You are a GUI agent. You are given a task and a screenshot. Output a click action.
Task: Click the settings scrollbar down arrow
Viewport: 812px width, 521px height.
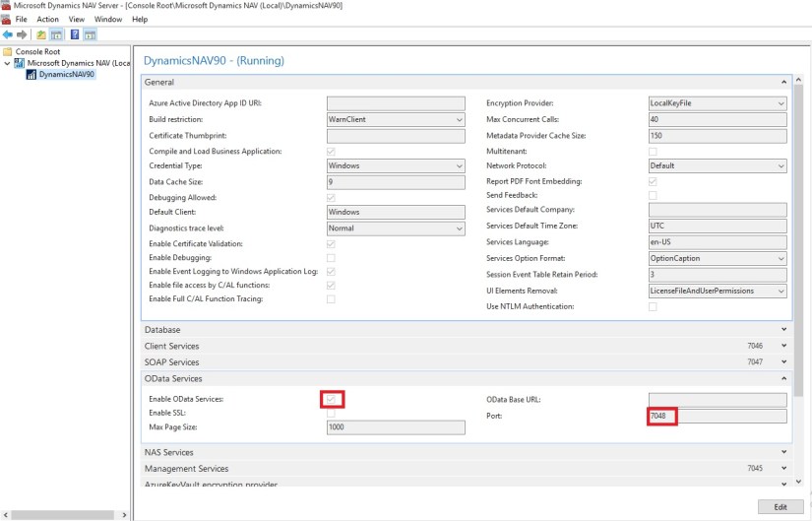click(798, 482)
